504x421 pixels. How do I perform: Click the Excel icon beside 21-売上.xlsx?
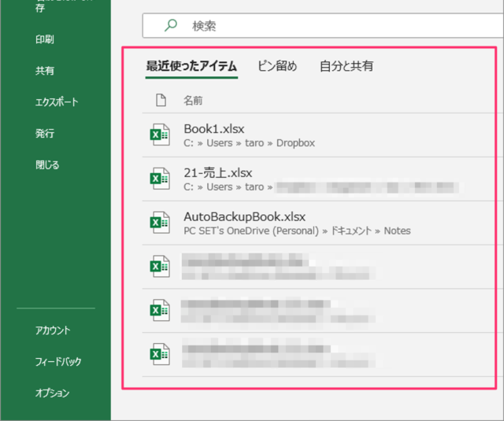[x=160, y=179]
